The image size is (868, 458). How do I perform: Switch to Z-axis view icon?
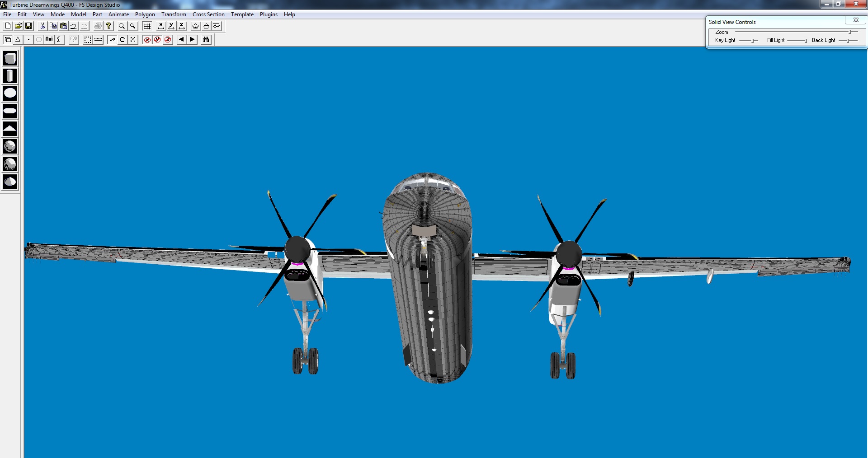click(x=182, y=26)
